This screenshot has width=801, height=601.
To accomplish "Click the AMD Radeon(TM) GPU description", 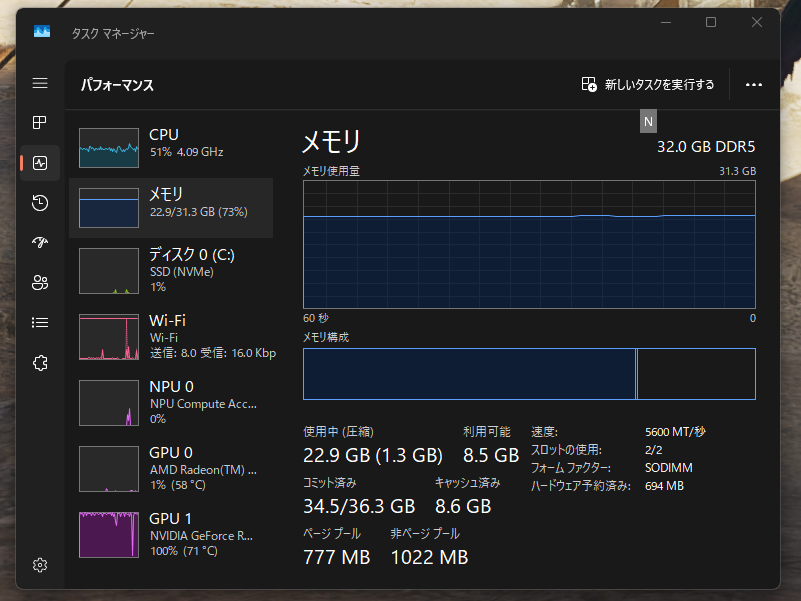I will [x=203, y=470].
